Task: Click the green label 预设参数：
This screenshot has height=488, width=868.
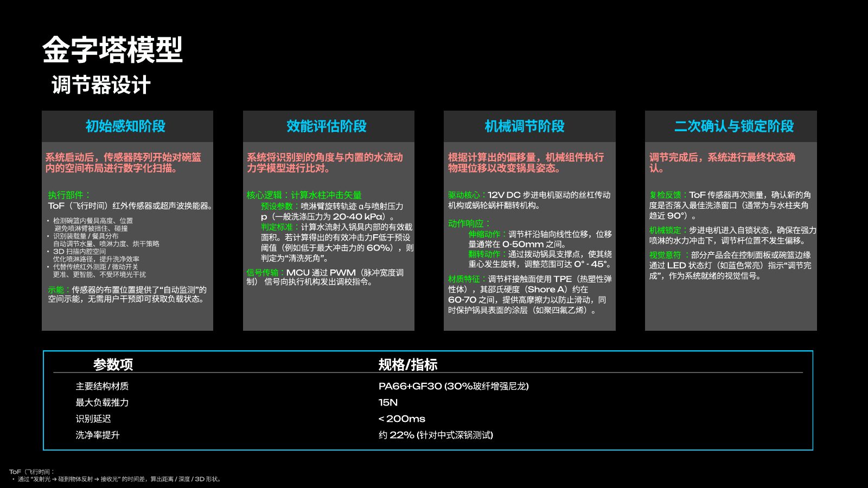Action: click(280, 206)
